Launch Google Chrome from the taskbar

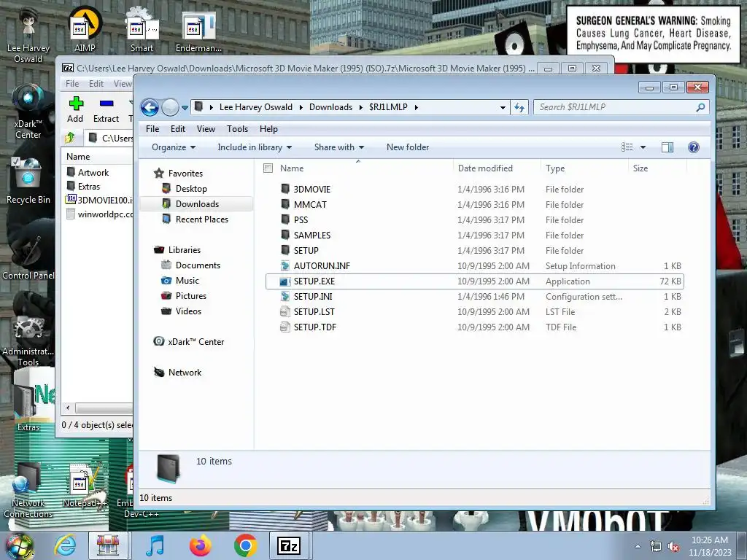coord(245,545)
